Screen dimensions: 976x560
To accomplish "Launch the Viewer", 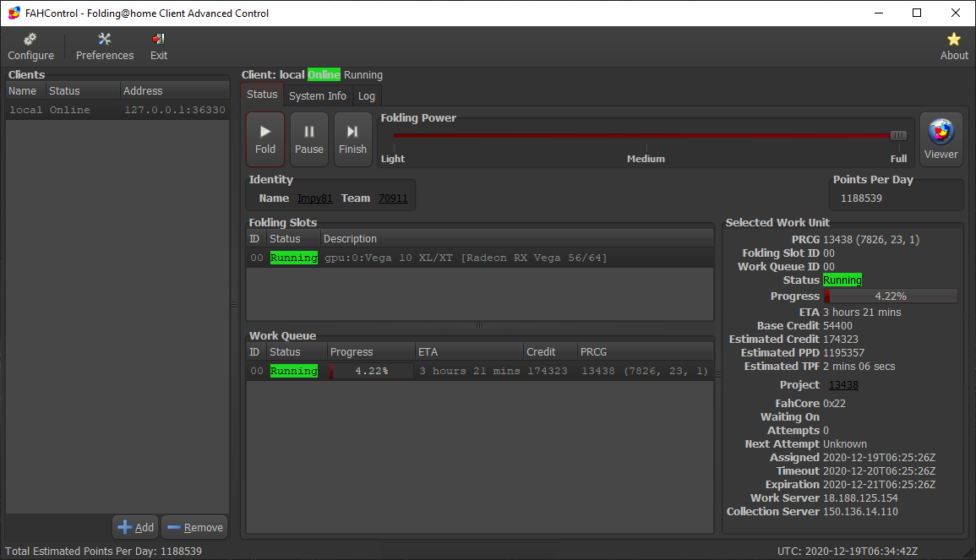I will pos(941,139).
